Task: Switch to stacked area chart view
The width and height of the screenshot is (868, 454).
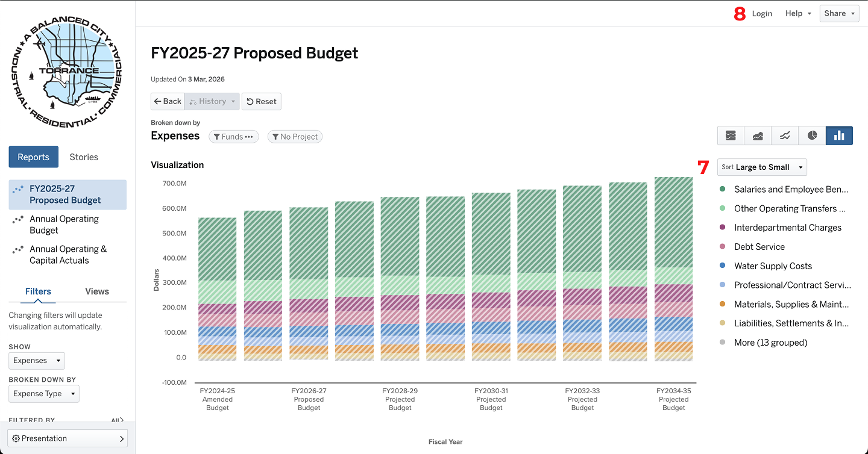Action: (x=731, y=135)
